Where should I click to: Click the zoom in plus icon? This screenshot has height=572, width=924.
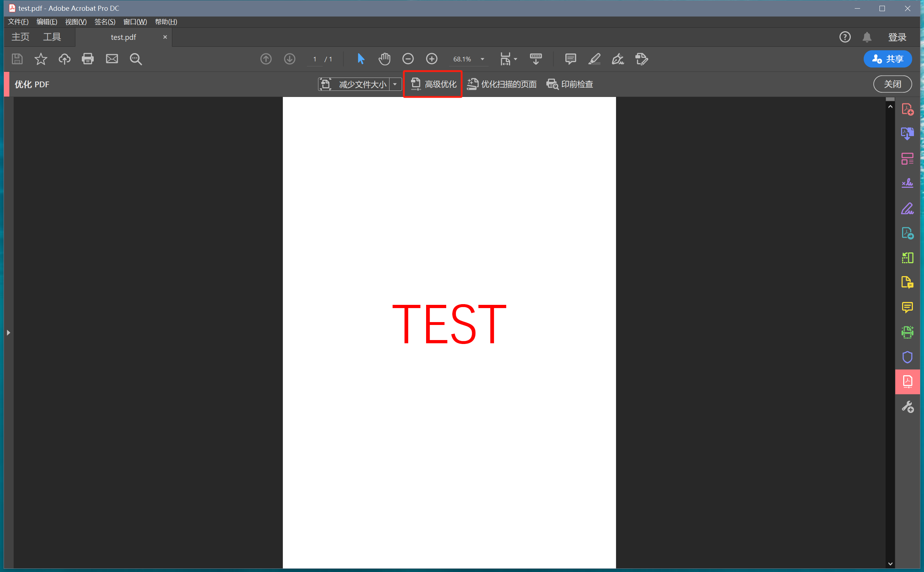pyautogui.click(x=431, y=59)
